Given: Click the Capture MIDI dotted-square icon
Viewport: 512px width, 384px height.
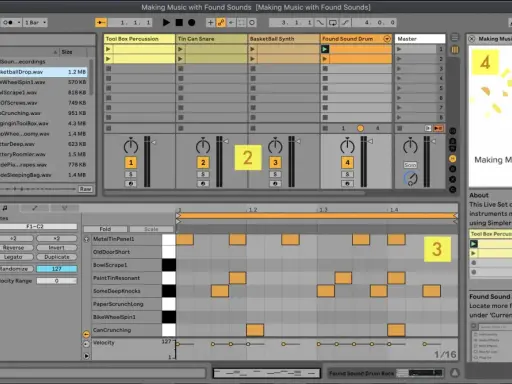Looking at the screenshot, I should (x=241, y=23).
